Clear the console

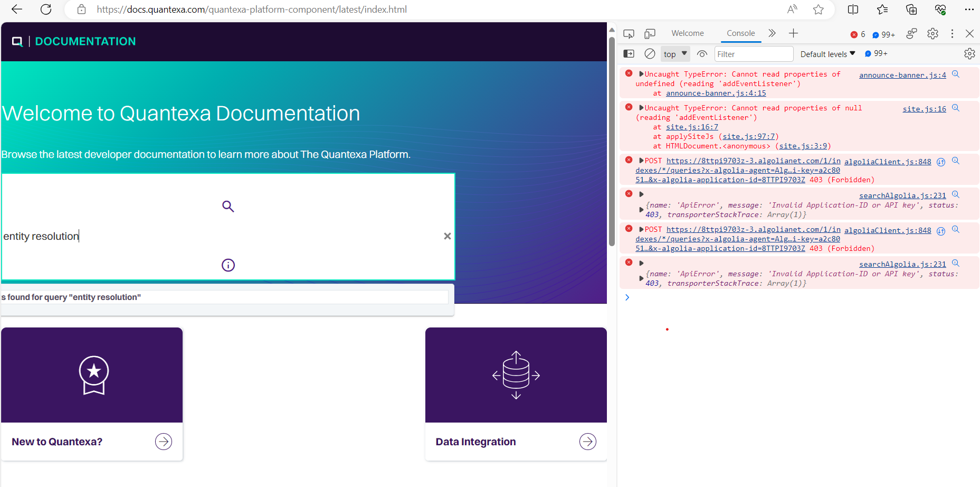(650, 54)
